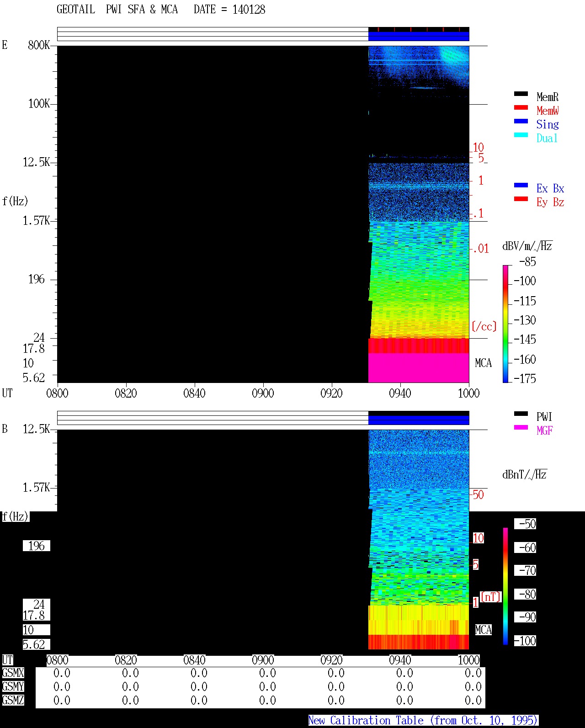Click the 0940 tick on E panel time axis
The image size is (585, 728).
pos(400,393)
